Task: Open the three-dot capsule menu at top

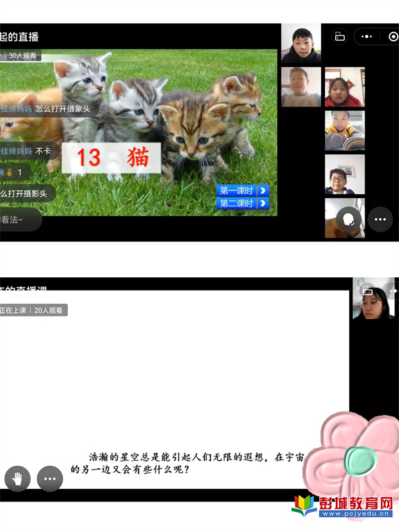Action: click(367, 37)
